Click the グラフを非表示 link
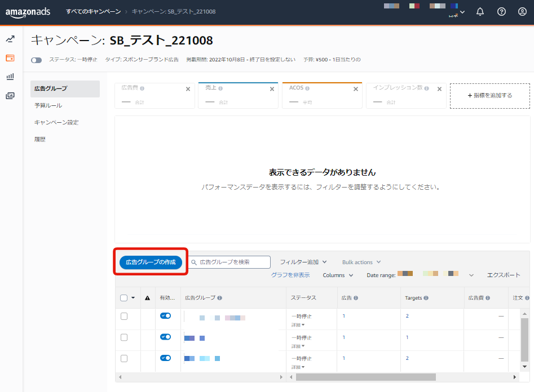534x392 pixels. 290,275
